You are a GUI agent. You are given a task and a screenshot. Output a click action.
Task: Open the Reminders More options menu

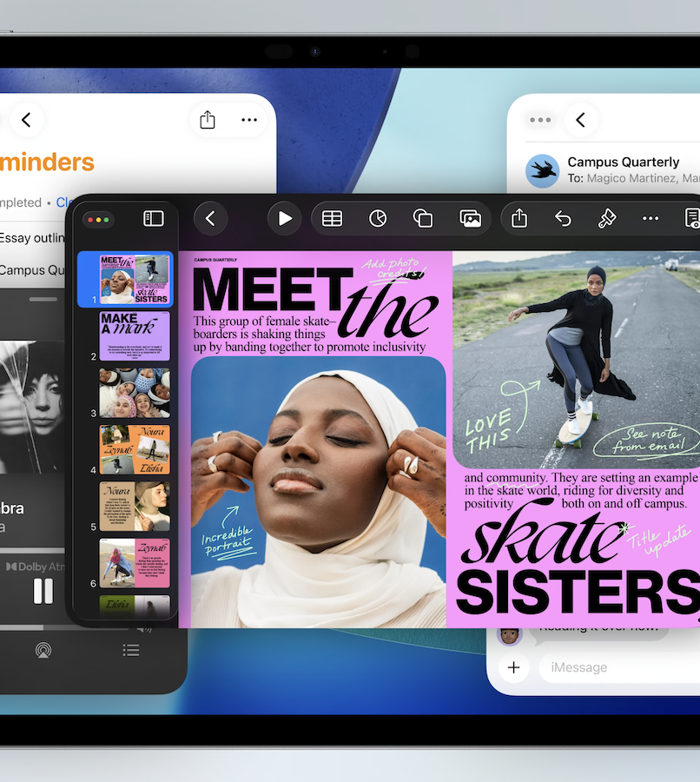click(x=249, y=120)
